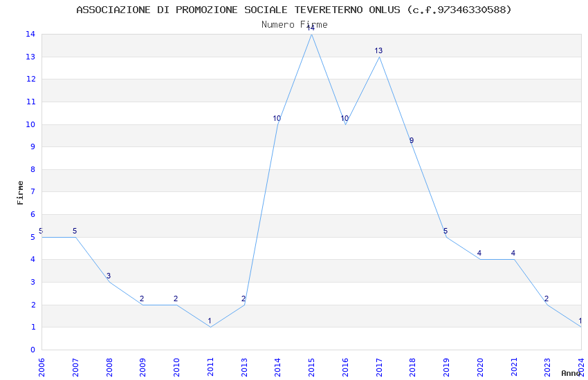Click the data point labeled 9
Image resolution: width=588 pixels, height=380 pixels.
click(x=412, y=146)
